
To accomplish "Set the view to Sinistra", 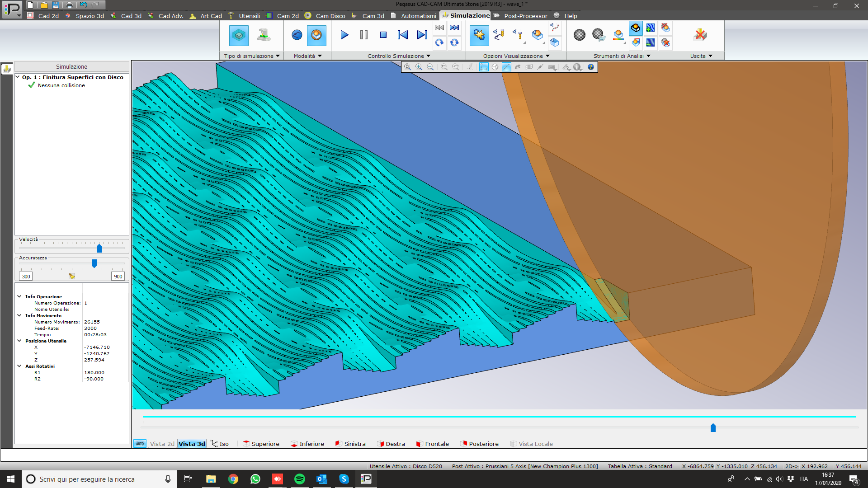I will point(350,444).
